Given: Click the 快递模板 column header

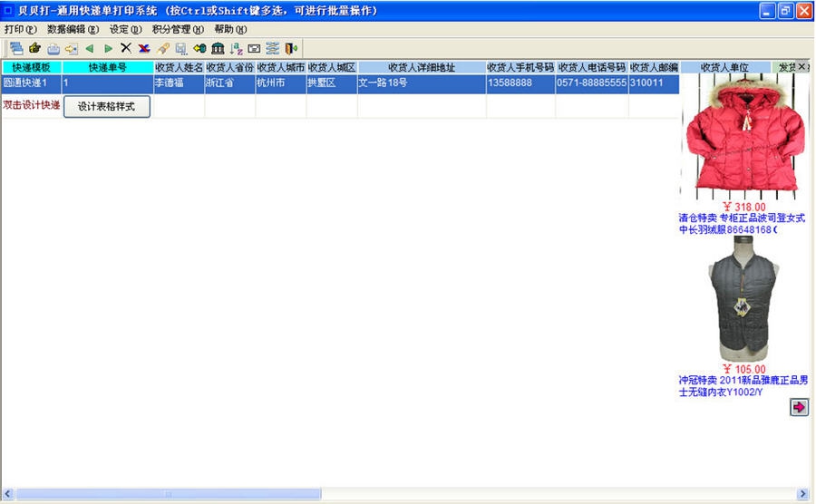Looking at the screenshot, I should (x=31, y=67).
